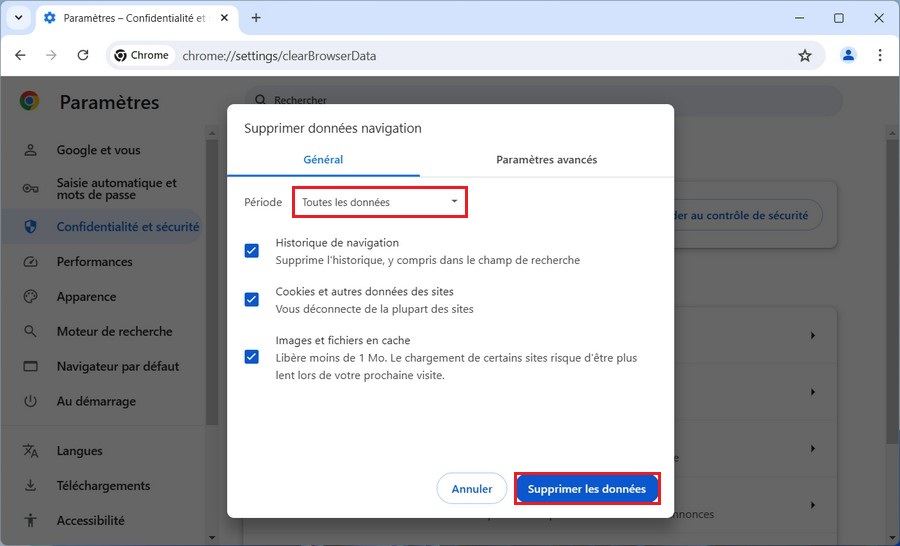Viewport: 900px width, 546px height.
Task: Click sidebar scrollbar down arrow
Action: pos(212,538)
